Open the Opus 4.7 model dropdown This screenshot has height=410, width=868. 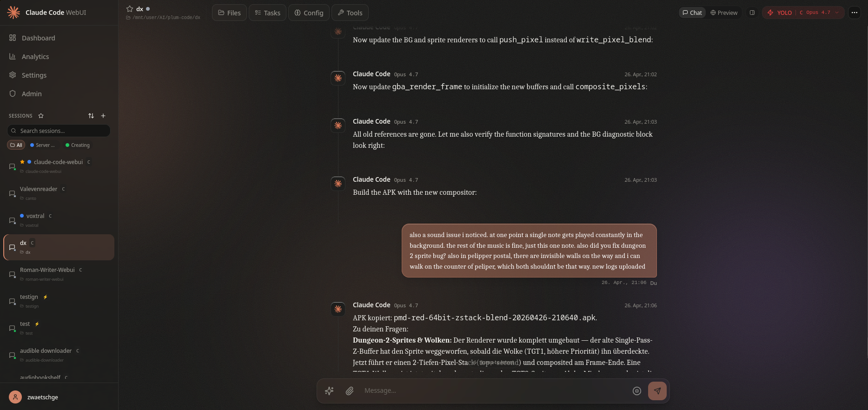[819, 13]
